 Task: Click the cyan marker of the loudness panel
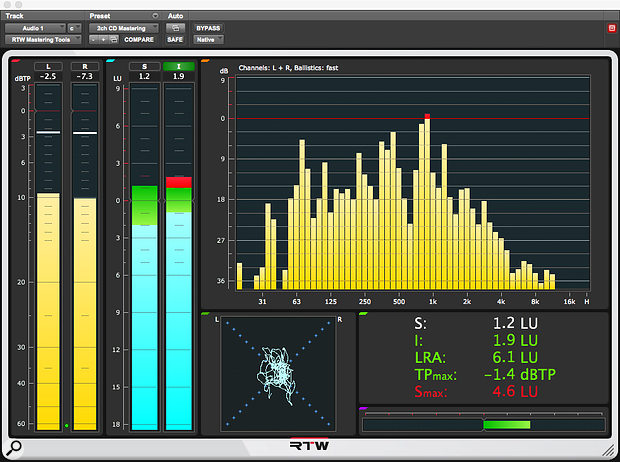pyautogui.click(x=111, y=61)
